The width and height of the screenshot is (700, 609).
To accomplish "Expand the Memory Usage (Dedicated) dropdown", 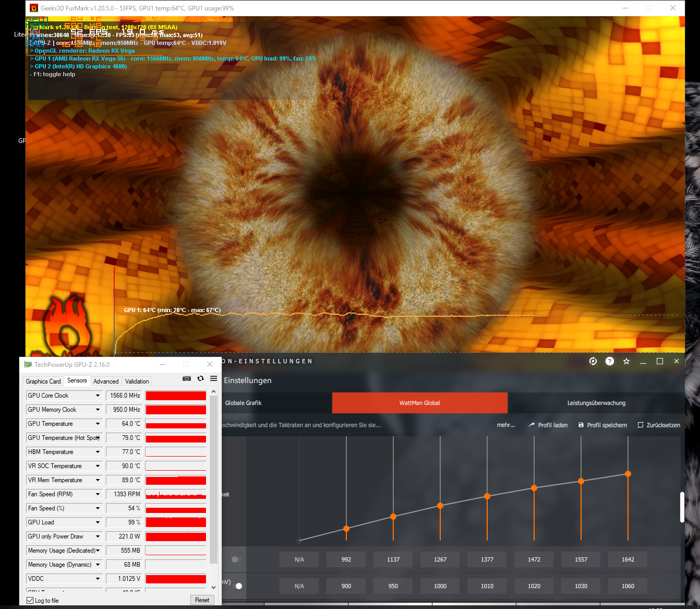I will [x=98, y=551].
